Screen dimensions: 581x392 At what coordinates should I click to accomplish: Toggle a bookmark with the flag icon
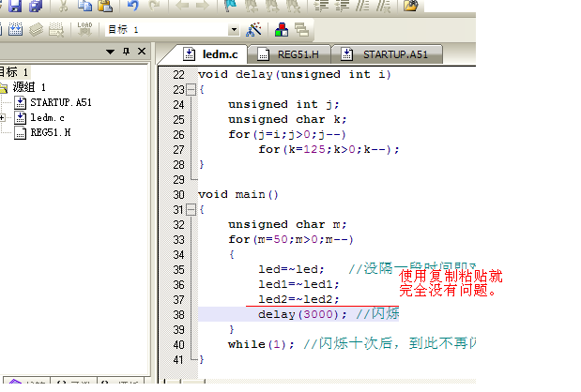(231, 6)
